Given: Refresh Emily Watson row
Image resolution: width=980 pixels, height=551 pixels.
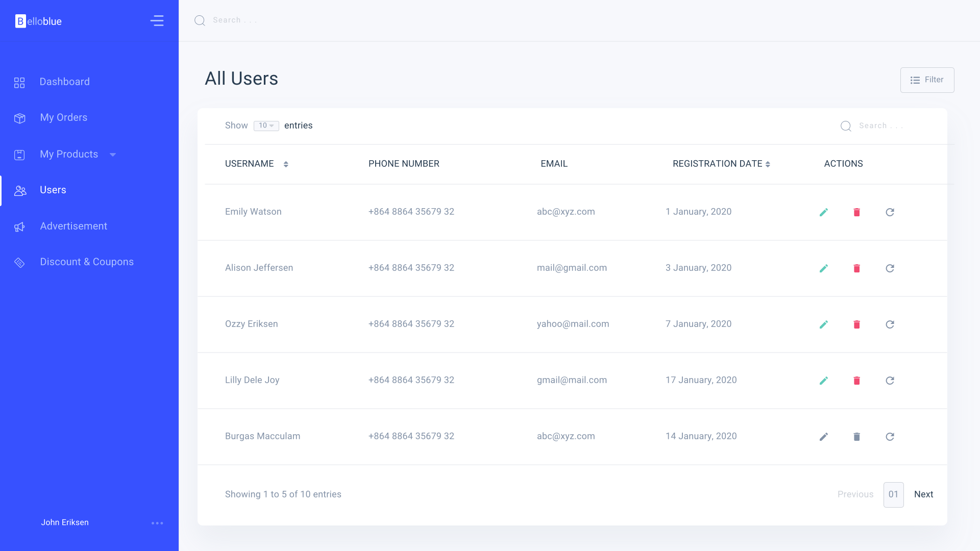Looking at the screenshot, I should click(890, 212).
